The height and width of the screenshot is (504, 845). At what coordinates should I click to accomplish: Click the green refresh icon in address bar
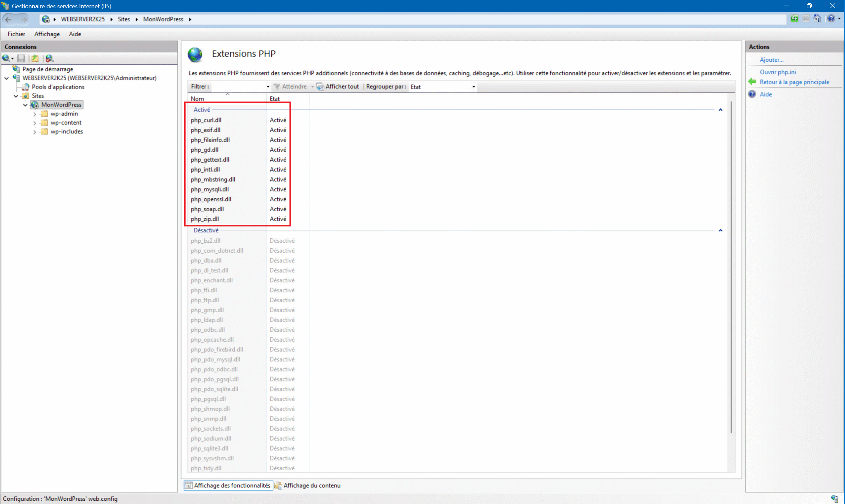[794, 19]
